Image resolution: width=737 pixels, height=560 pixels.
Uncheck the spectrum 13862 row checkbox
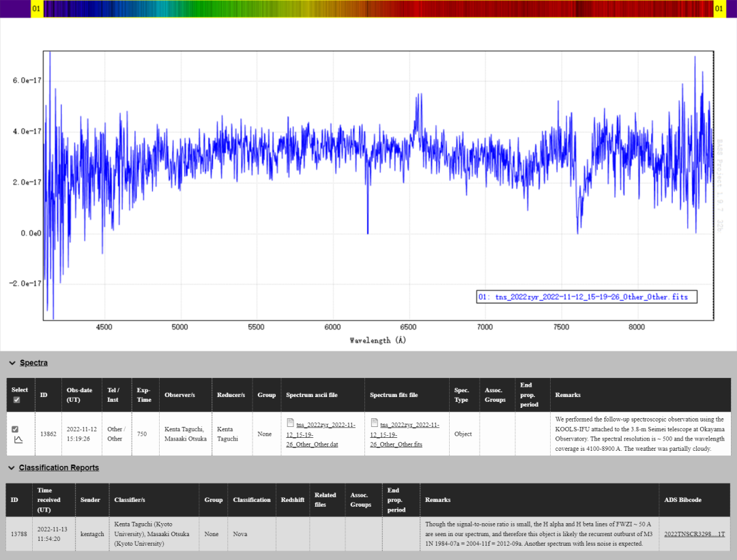[x=16, y=429]
